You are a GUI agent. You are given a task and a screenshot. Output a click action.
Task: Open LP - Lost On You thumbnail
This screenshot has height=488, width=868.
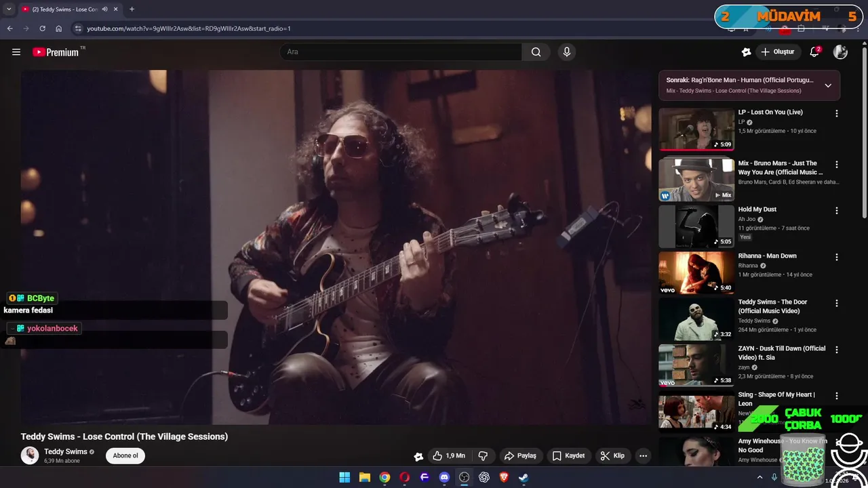tap(696, 129)
